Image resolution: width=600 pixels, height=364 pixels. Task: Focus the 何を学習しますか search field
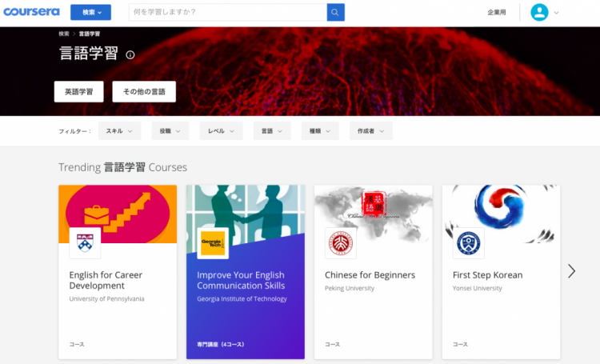point(228,12)
